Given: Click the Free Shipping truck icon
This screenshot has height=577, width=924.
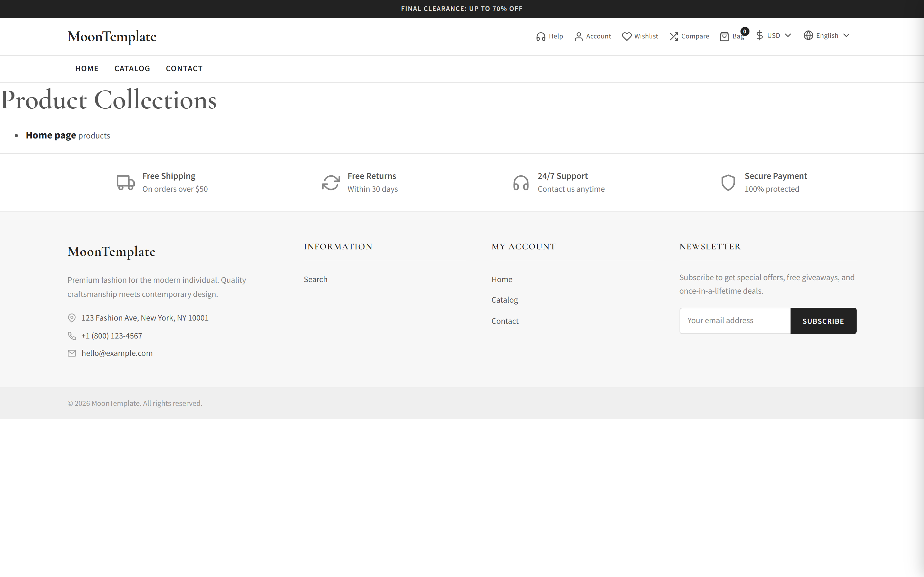Looking at the screenshot, I should 126,182.
